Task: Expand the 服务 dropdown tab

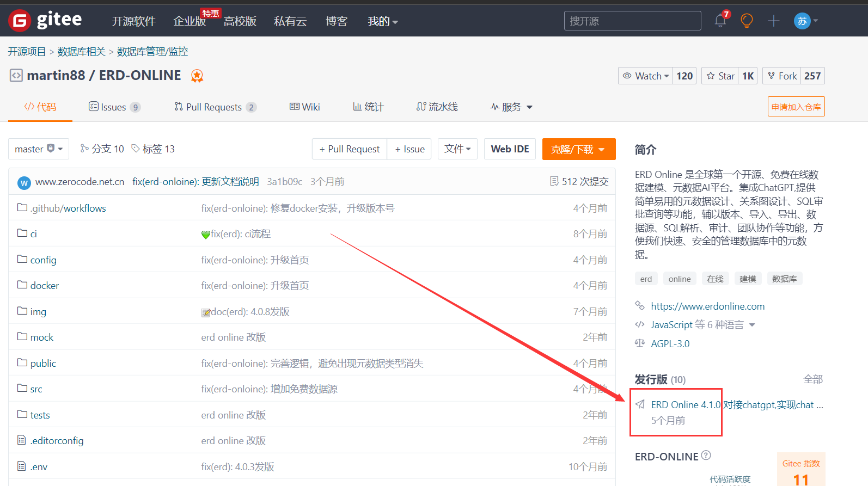Action: pyautogui.click(x=511, y=107)
